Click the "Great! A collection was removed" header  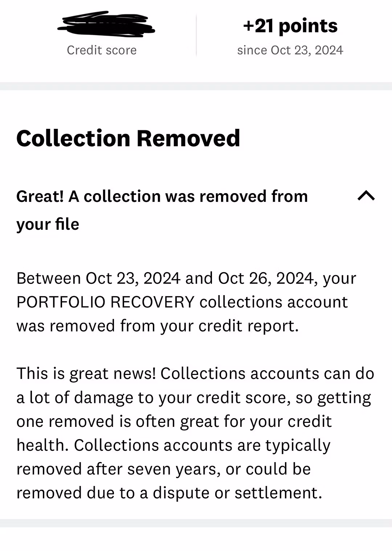point(162,196)
